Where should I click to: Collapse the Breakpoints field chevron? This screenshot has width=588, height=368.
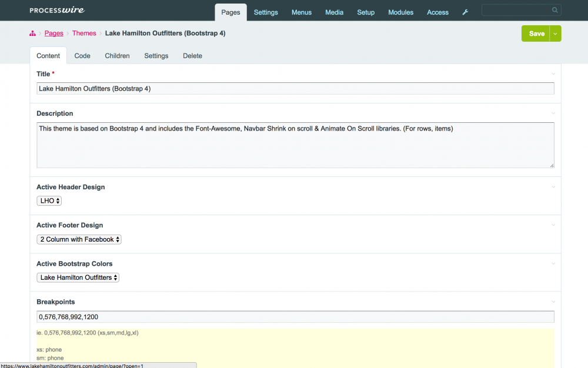553,302
